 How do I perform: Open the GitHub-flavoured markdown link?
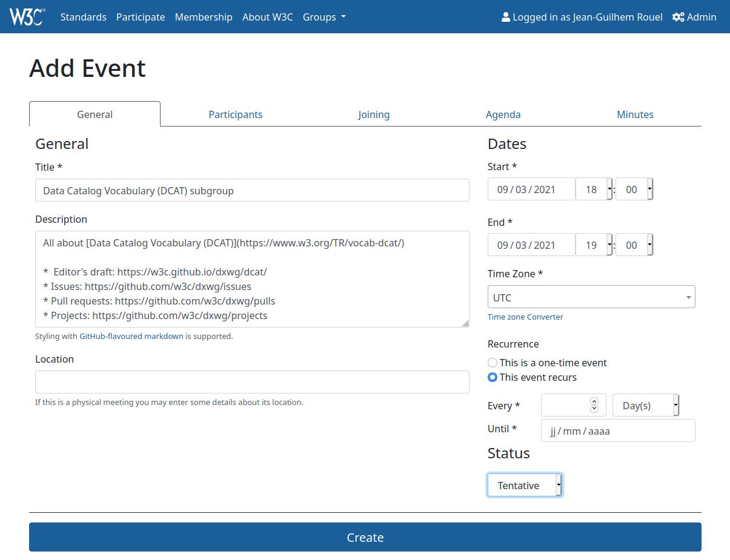(131, 336)
